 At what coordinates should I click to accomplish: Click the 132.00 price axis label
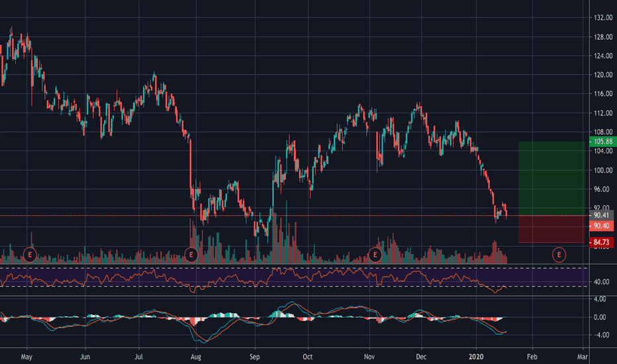pyautogui.click(x=603, y=18)
